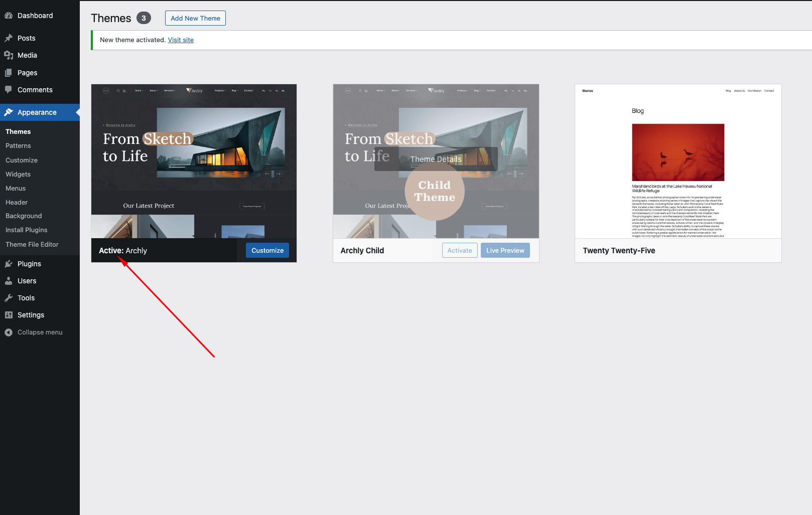Open the Themes submenu entry
The width and height of the screenshot is (812, 515).
18,131
